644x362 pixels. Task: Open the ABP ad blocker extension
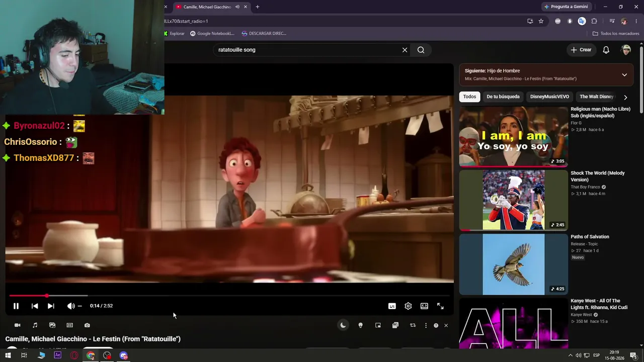557,21
